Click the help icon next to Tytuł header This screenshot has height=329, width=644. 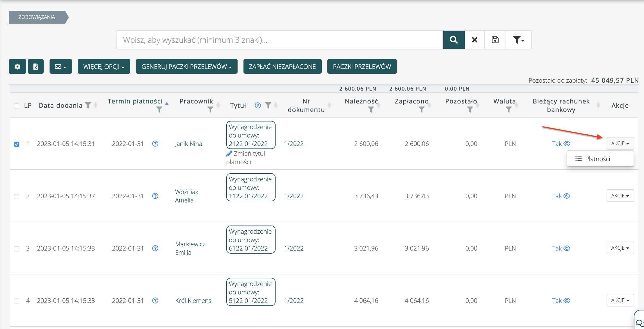pyautogui.click(x=258, y=105)
